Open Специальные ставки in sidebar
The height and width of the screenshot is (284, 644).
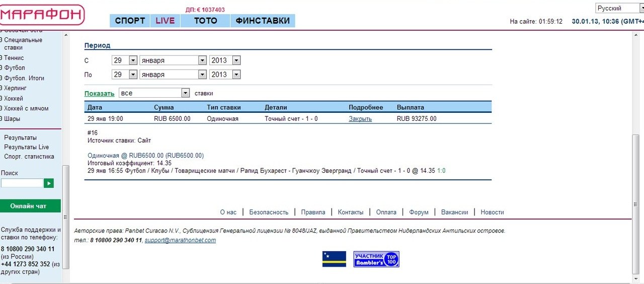(23, 44)
